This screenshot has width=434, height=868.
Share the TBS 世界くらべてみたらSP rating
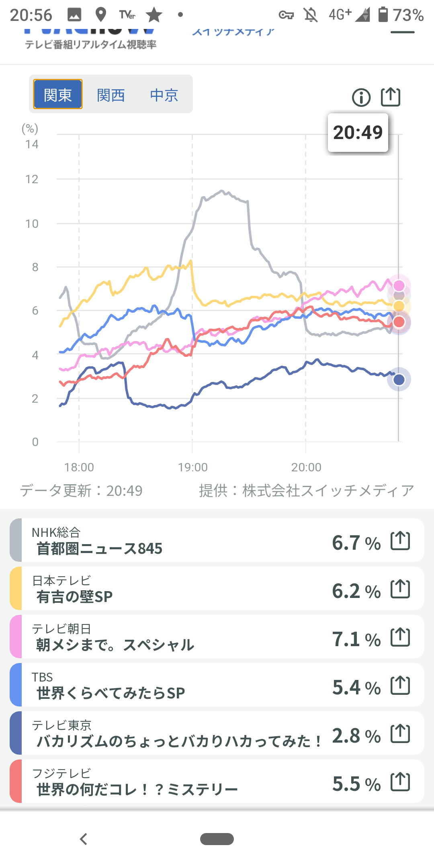(x=400, y=686)
